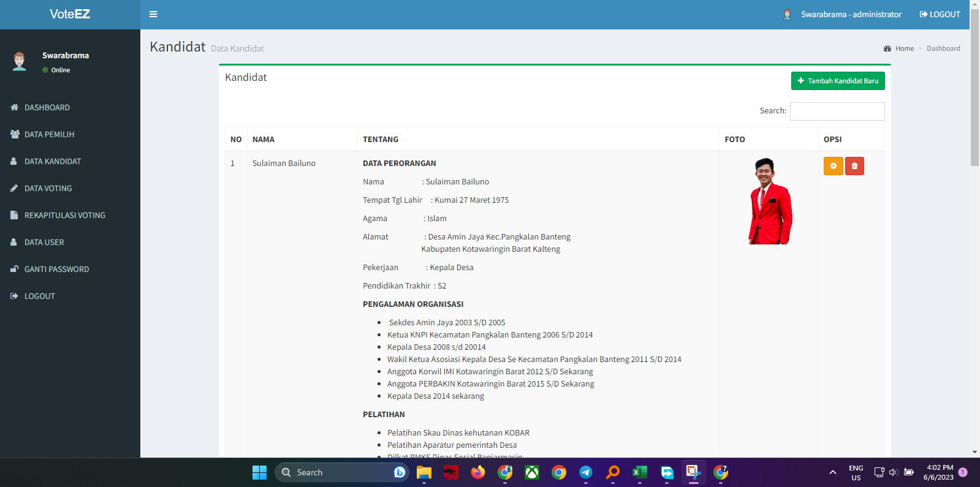Click the Data Pemilih users icon

15,134
